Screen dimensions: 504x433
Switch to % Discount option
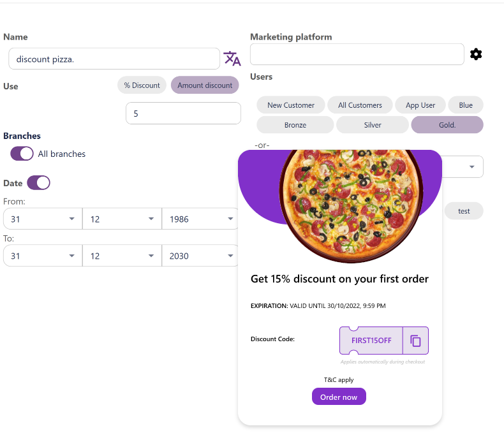(142, 85)
